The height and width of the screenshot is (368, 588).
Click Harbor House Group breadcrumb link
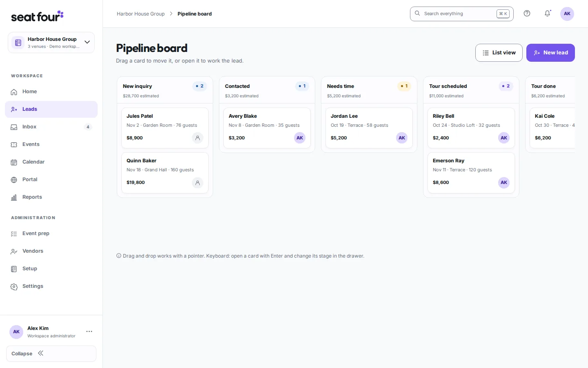[x=140, y=14]
